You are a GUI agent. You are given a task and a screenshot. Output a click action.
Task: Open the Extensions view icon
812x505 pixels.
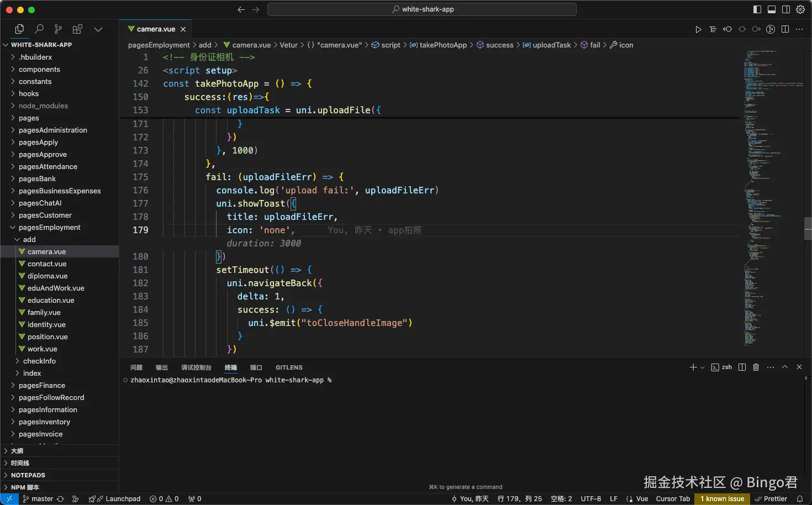(77, 29)
